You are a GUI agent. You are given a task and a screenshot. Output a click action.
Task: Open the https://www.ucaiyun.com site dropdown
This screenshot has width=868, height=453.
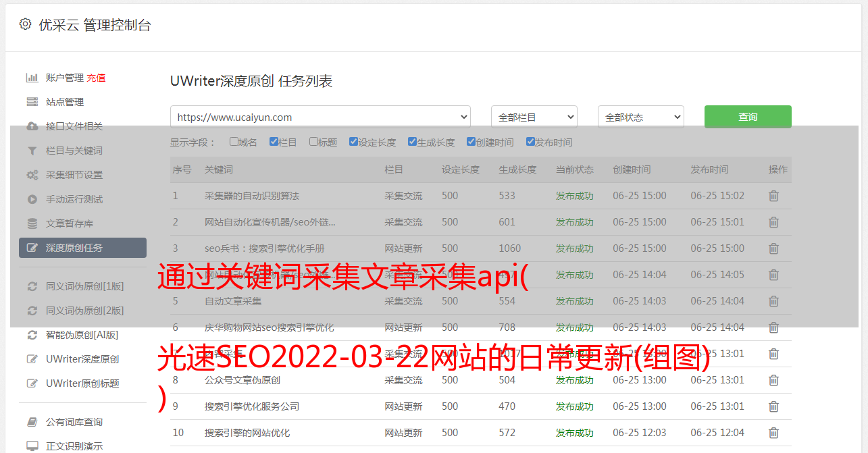pos(320,117)
